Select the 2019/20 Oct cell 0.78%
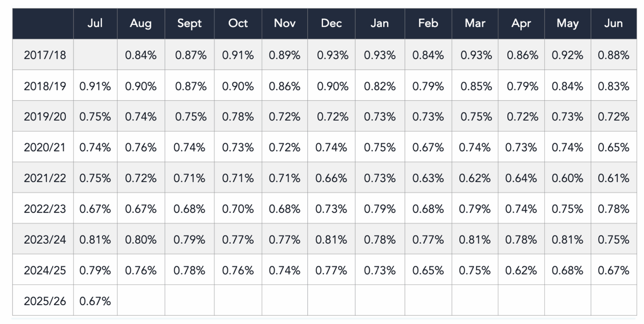 tap(238, 117)
